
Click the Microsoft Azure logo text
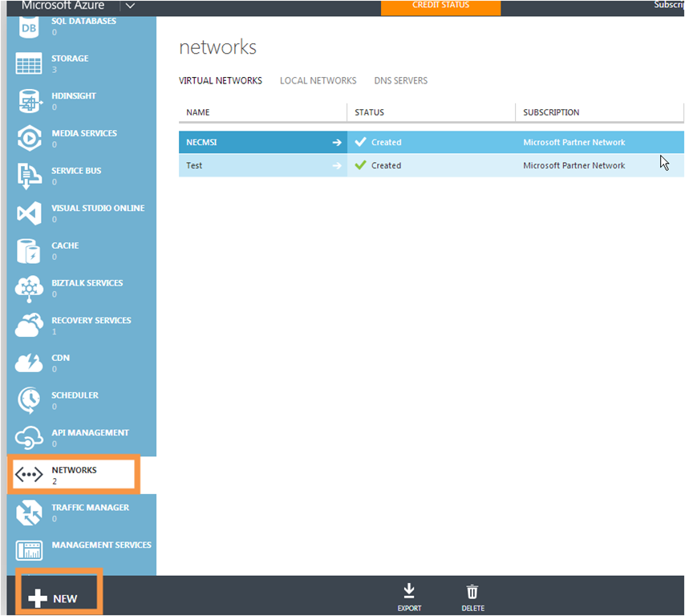tap(63, 6)
